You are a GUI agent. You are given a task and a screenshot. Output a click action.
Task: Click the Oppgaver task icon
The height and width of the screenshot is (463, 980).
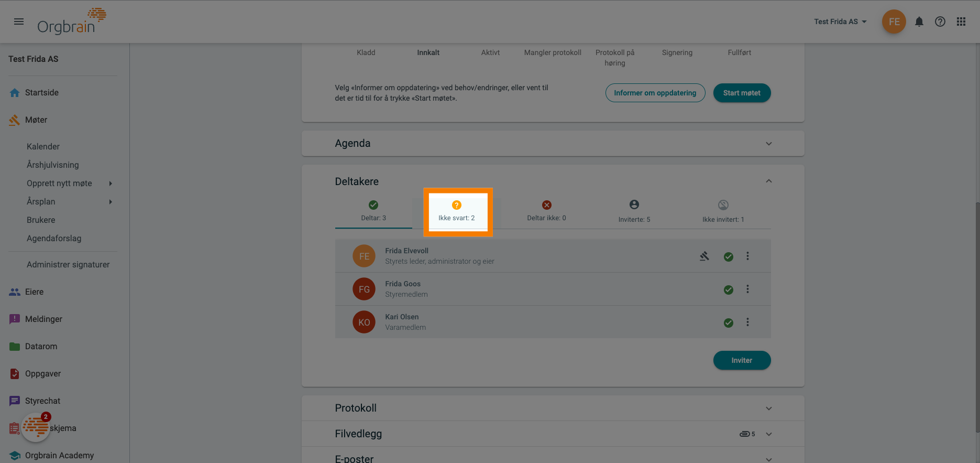[x=15, y=374]
